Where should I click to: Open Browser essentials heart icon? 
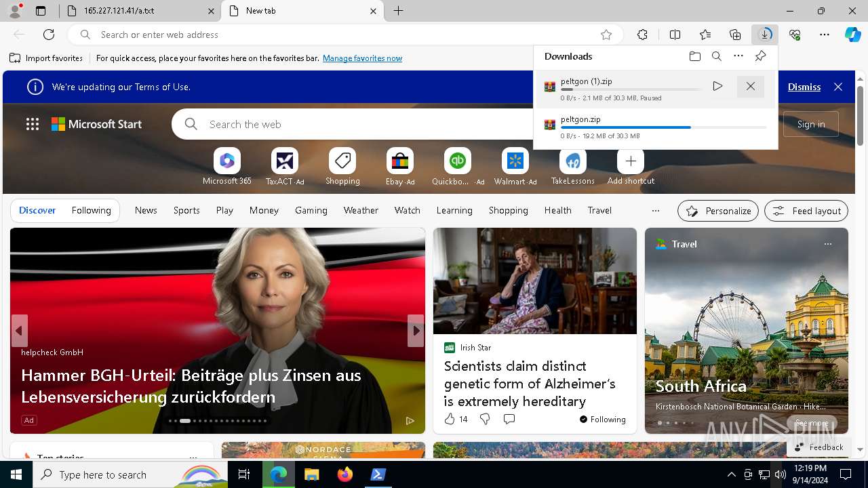[795, 35]
